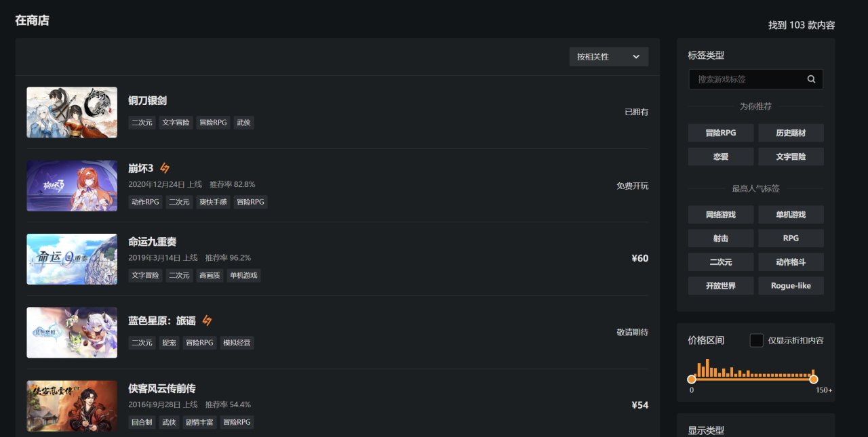Filter by the 单机游戏 tag in sidebar
868x437 pixels.
click(x=791, y=215)
